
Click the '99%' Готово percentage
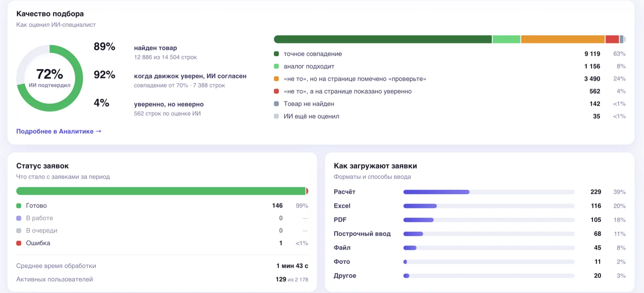(x=302, y=206)
